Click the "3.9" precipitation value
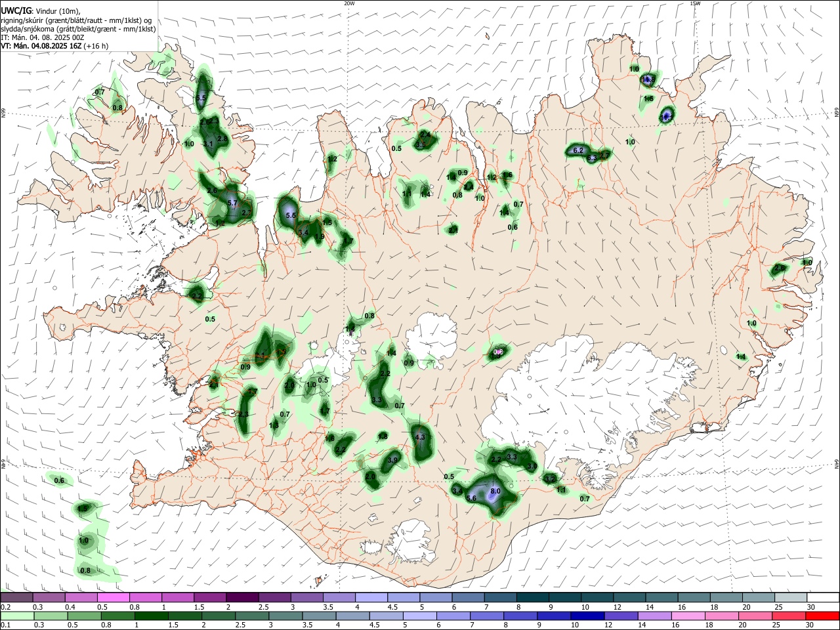840x630 pixels. tap(393, 461)
